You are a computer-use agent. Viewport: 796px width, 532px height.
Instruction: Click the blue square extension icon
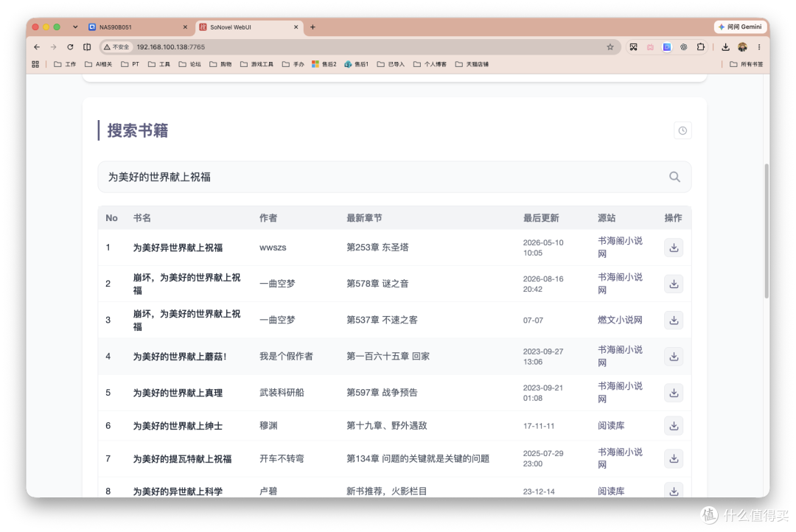tap(666, 46)
